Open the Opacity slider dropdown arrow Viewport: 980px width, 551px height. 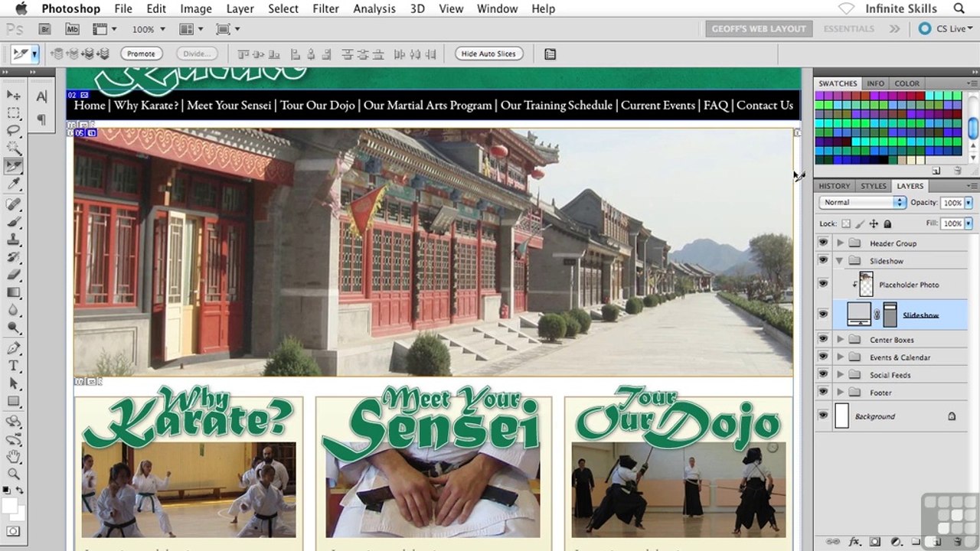pos(969,203)
